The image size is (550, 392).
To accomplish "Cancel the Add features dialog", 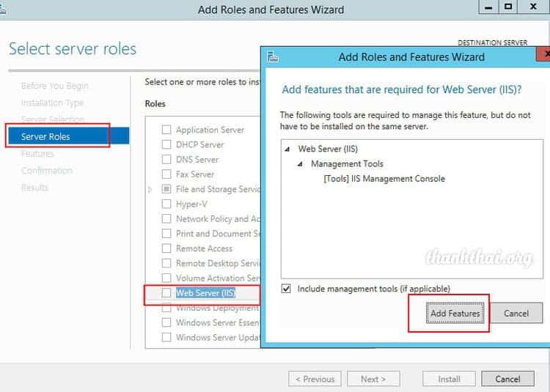I will click(x=516, y=314).
